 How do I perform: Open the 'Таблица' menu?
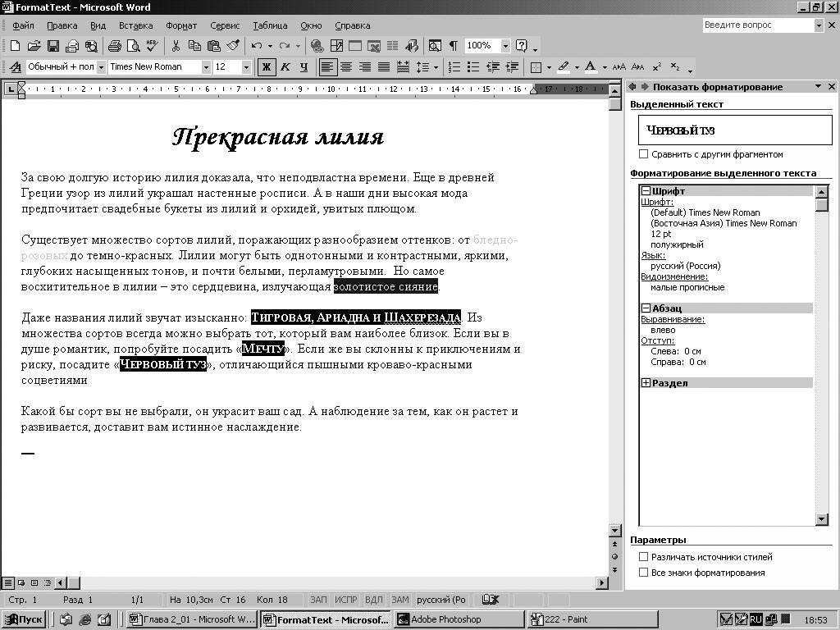pyautogui.click(x=270, y=25)
